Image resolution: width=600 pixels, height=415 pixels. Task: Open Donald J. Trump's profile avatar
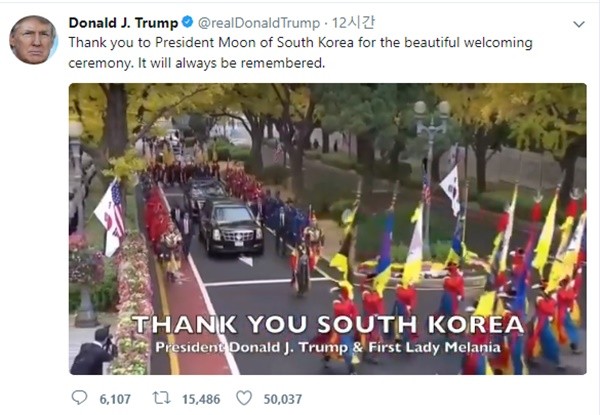[33, 40]
